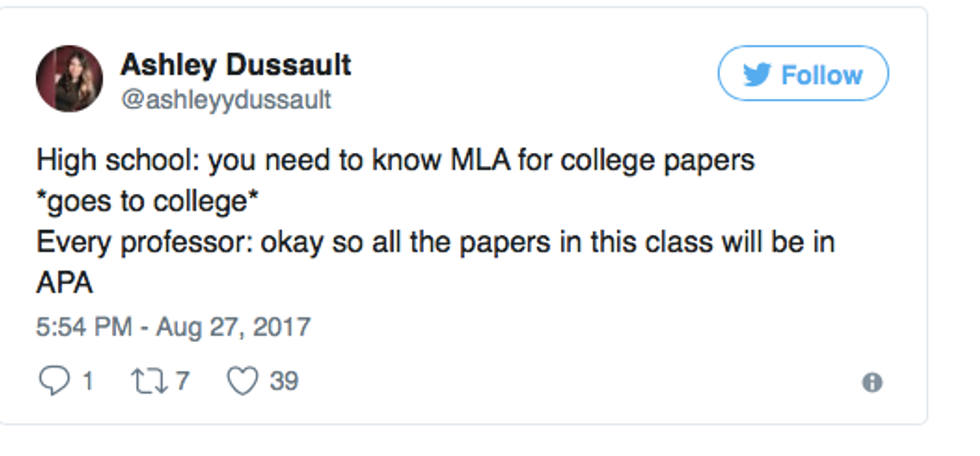Follow Ashley Dussault

tap(803, 74)
